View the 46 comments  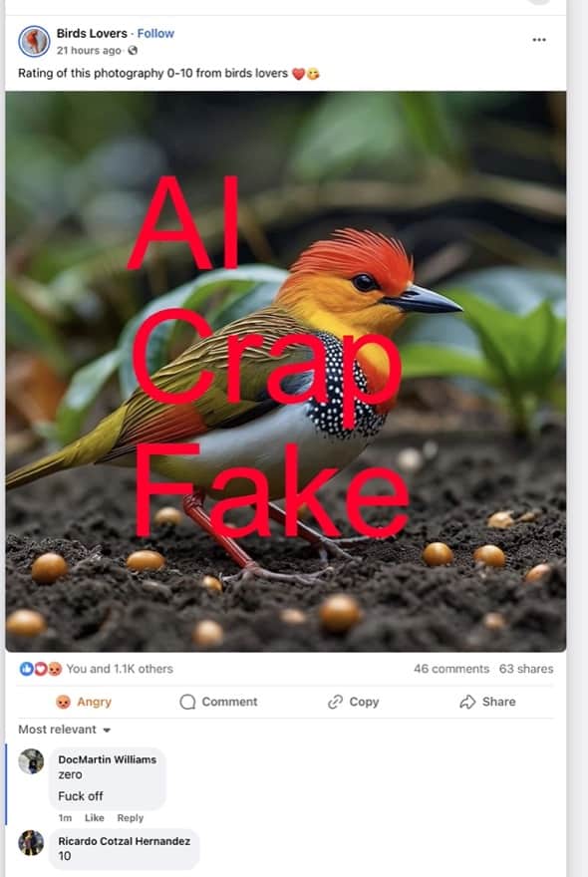(451, 669)
